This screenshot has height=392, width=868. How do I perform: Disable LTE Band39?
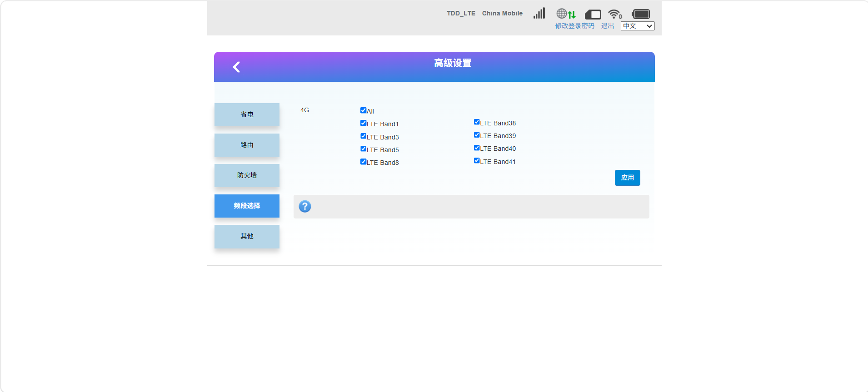point(477,135)
